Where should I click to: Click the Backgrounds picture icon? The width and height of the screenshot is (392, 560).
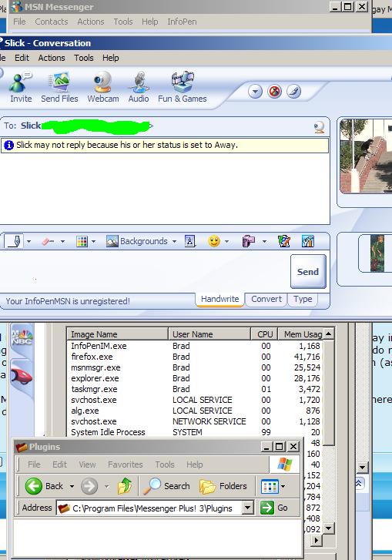112,241
